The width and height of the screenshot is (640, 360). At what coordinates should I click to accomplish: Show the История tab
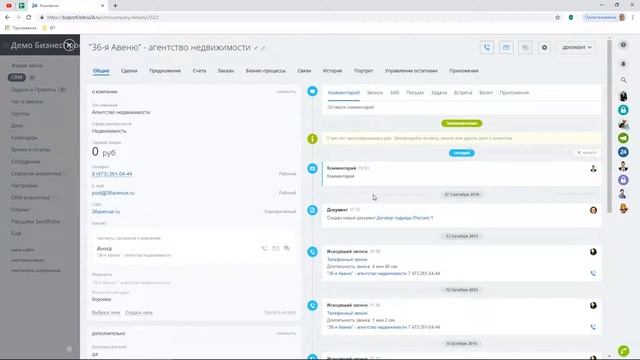tap(332, 71)
